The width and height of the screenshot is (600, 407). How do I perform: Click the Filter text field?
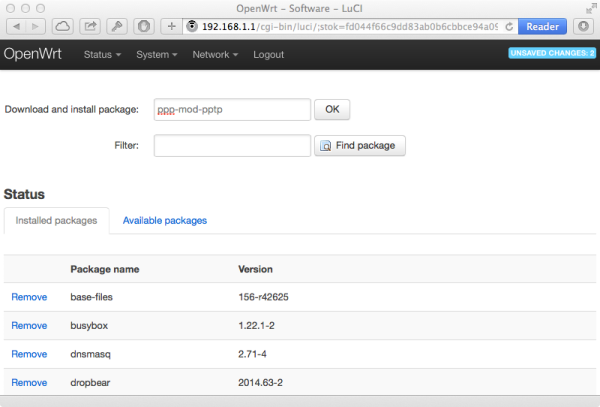click(232, 146)
